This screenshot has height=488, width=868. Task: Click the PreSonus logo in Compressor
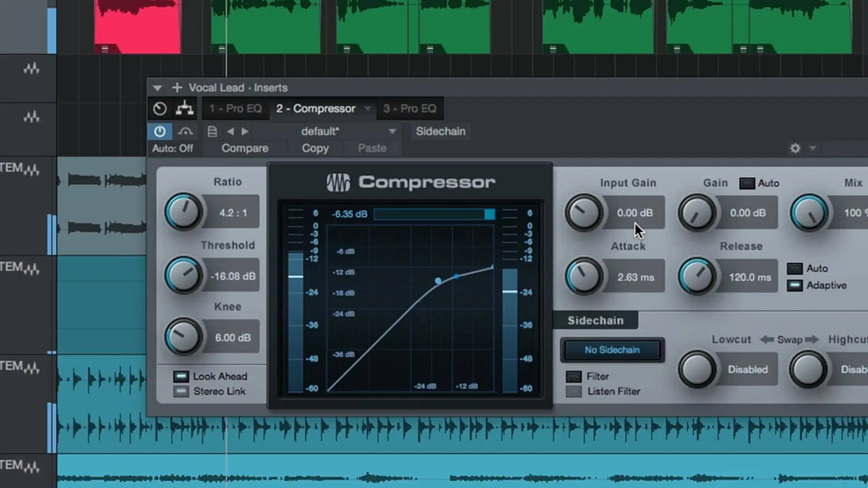point(338,183)
